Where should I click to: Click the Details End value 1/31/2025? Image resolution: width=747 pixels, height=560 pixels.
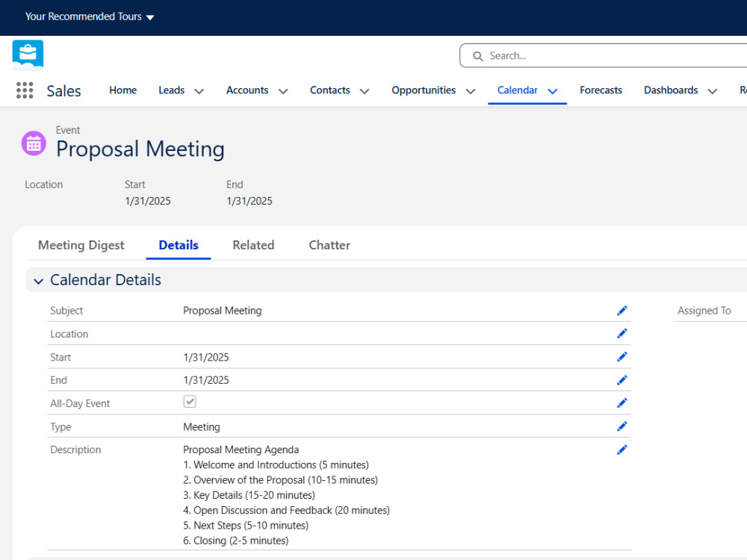coord(206,380)
